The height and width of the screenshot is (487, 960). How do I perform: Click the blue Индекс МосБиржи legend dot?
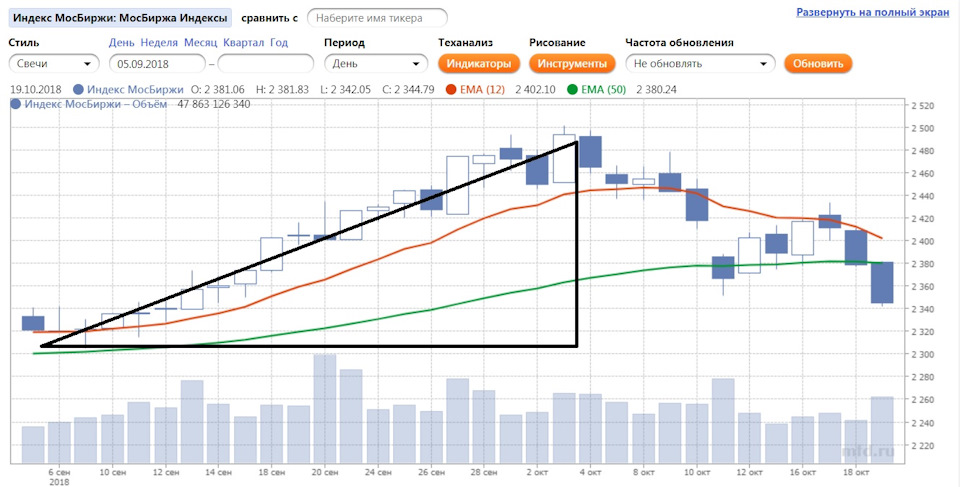tap(78, 89)
